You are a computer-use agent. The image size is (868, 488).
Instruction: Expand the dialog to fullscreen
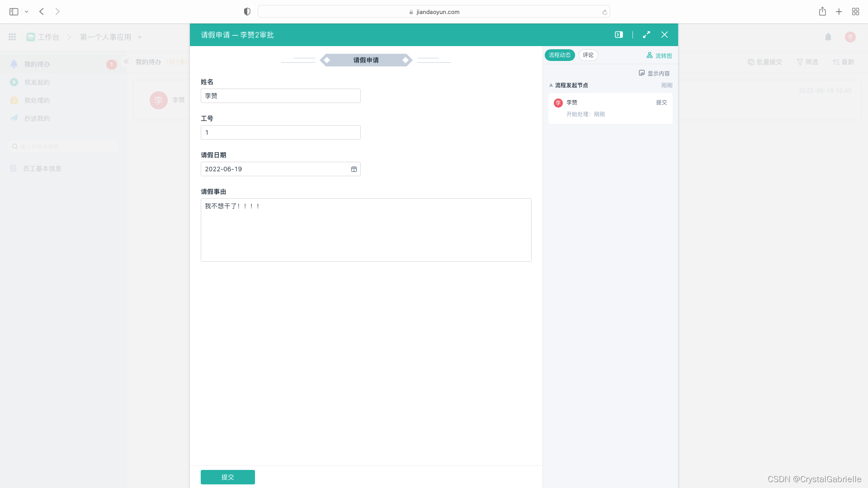tap(646, 35)
